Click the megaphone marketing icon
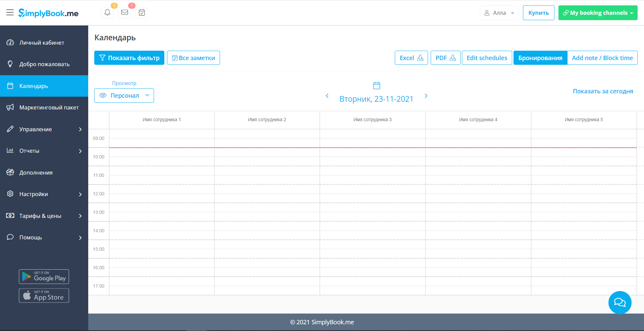The width and height of the screenshot is (644, 331). click(10, 107)
